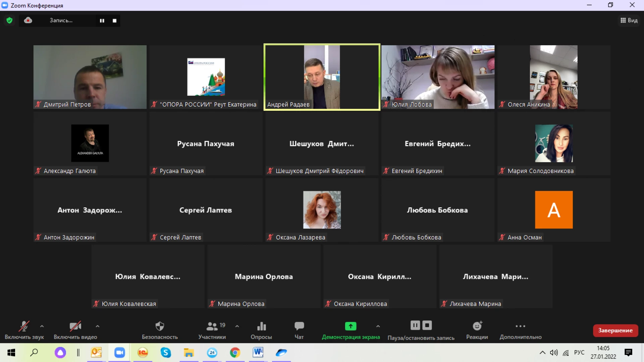644x362 pixels.
Task: Click the red Завершение button
Action: tap(615, 330)
